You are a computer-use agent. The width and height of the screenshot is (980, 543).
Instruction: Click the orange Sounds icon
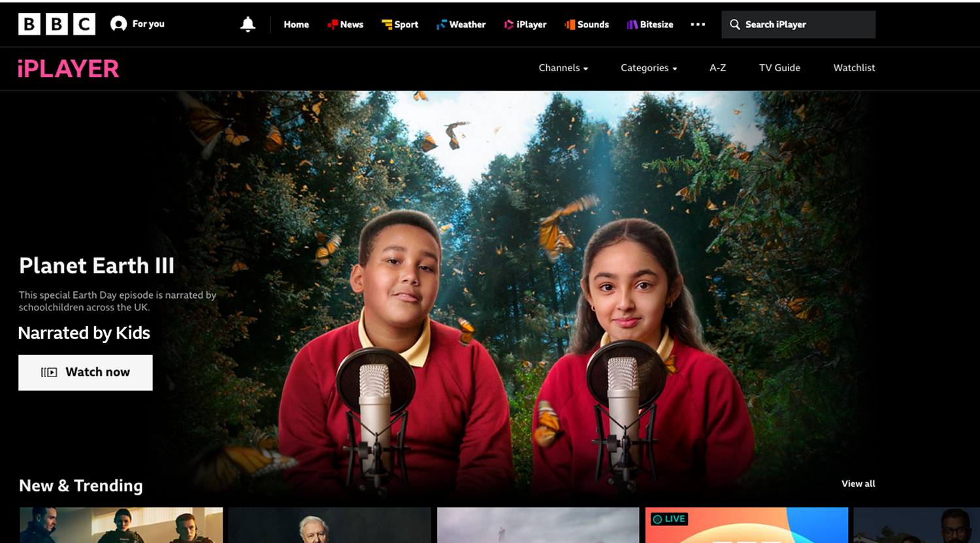[570, 24]
